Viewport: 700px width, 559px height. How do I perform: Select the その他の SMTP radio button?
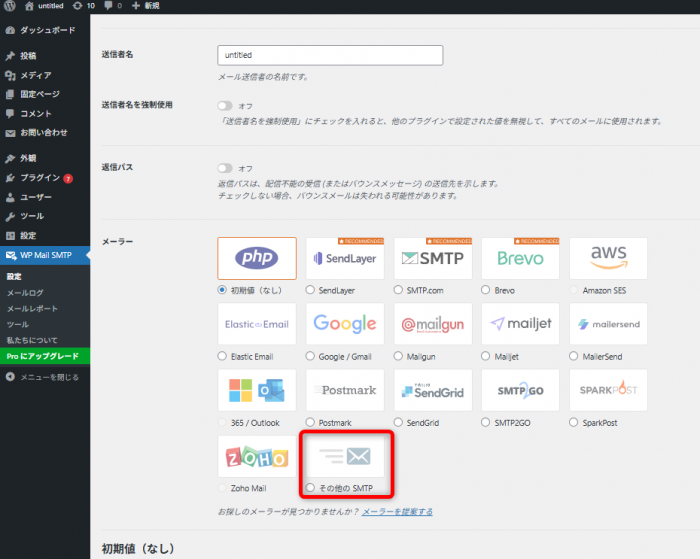(x=311, y=487)
